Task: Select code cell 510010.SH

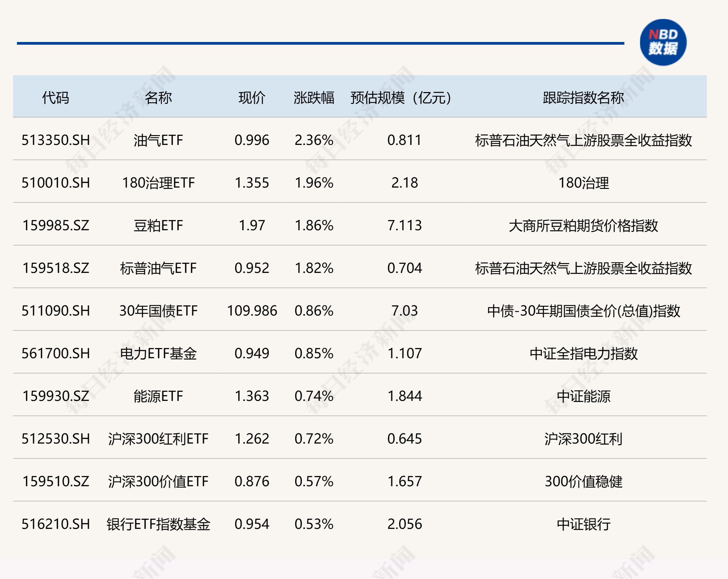Action: (56, 183)
